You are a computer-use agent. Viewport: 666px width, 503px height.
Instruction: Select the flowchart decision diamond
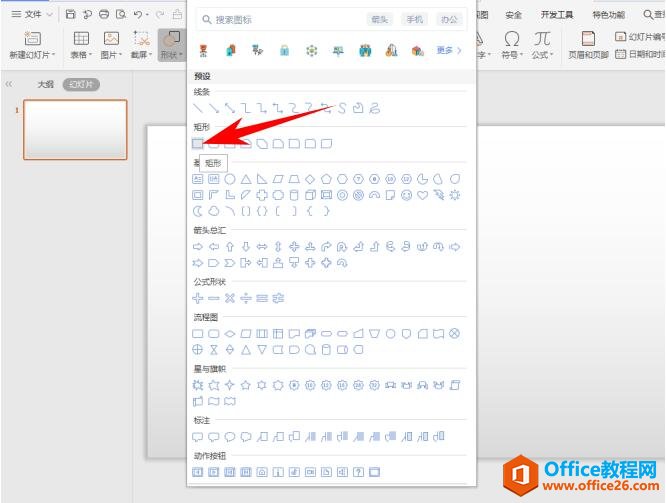pos(230,333)
